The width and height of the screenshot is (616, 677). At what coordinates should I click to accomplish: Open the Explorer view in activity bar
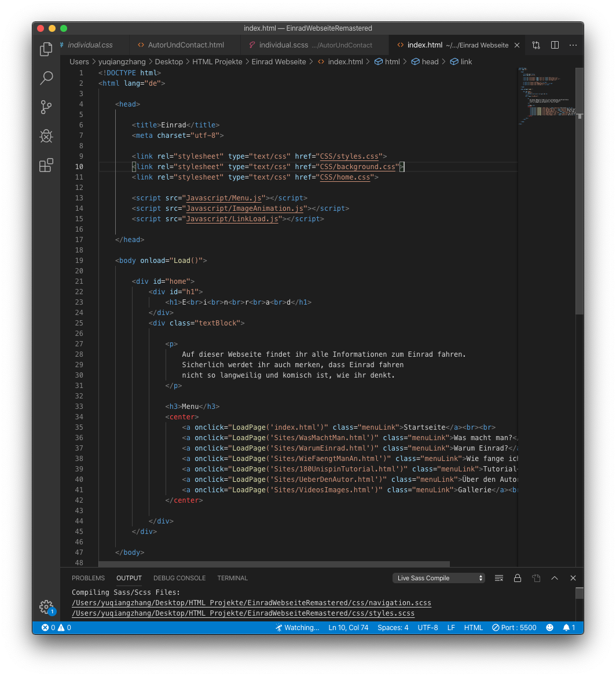(46, 49)
